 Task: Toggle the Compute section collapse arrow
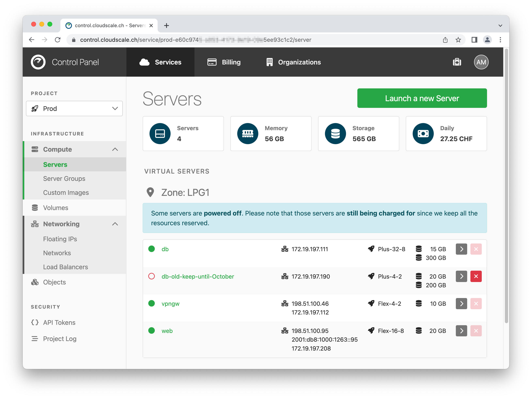pyautogui.click(x=116, y=149)
